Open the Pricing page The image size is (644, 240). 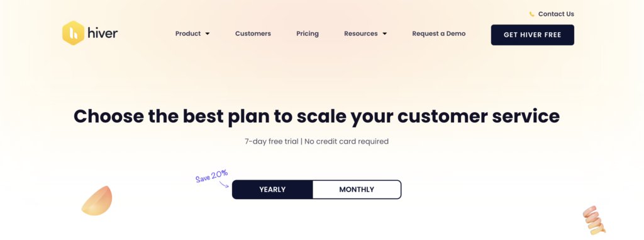pos(308,34)
